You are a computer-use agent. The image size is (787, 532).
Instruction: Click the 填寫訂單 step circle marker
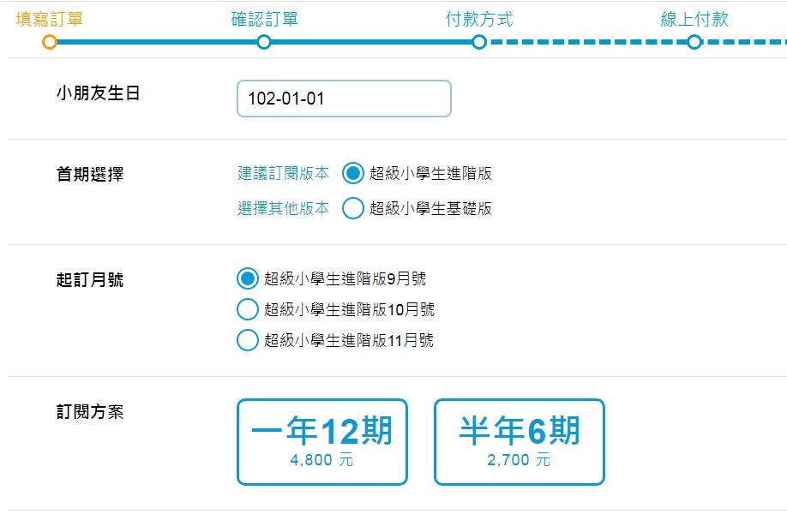click(49, 42)
